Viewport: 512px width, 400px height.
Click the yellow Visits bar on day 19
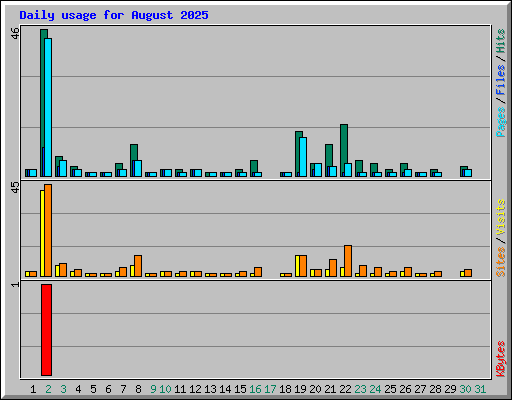click(x=297, y=266)
